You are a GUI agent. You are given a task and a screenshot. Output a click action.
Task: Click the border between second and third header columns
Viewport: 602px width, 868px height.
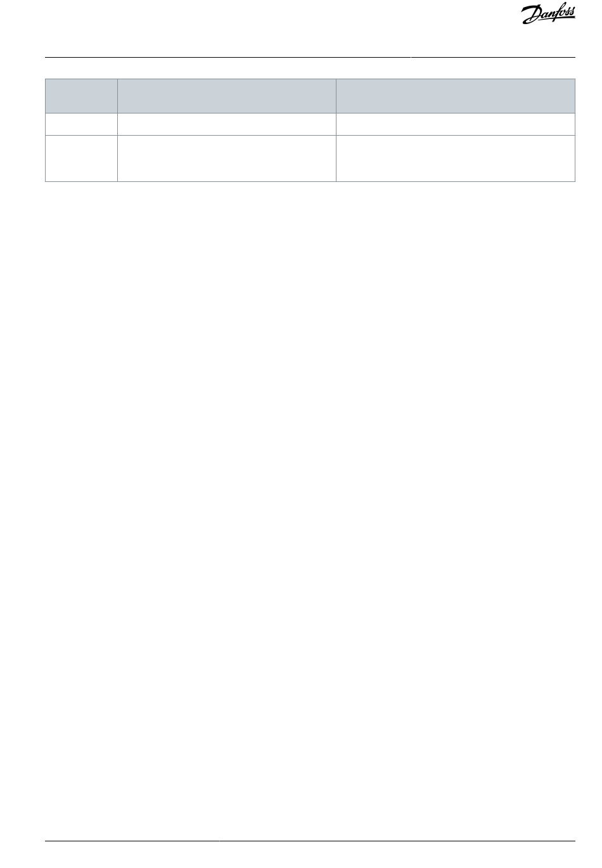coord(336,96)
